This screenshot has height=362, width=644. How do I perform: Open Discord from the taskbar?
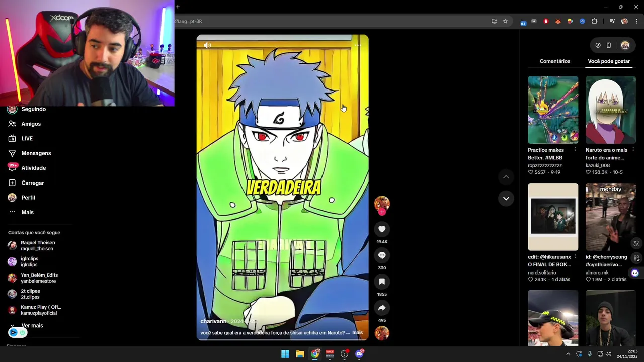[359, 354]
